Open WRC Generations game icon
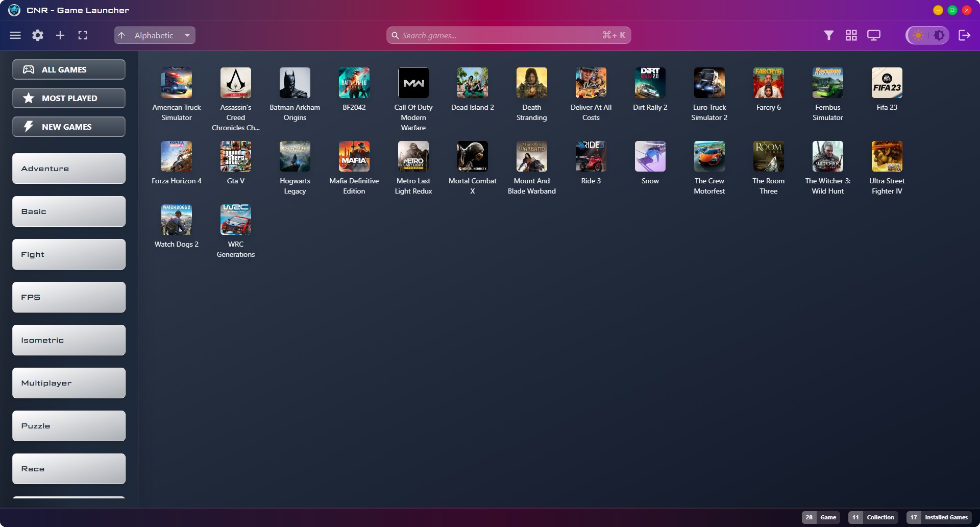This screenshot has width=980, height=527. tap(236, 220)
